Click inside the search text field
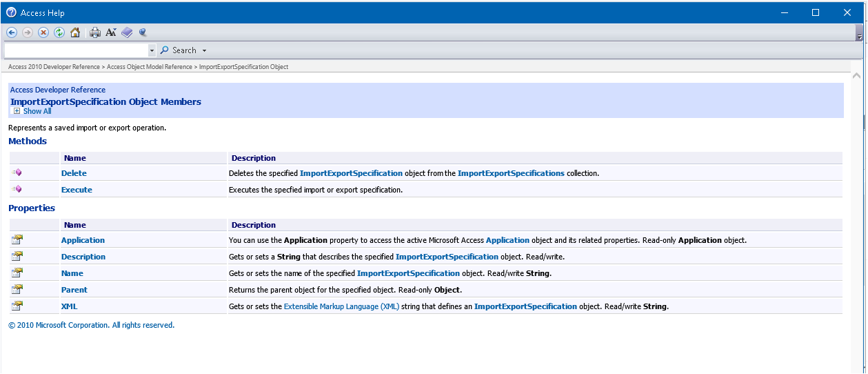The image size is (868, 374). pos(76,50)
